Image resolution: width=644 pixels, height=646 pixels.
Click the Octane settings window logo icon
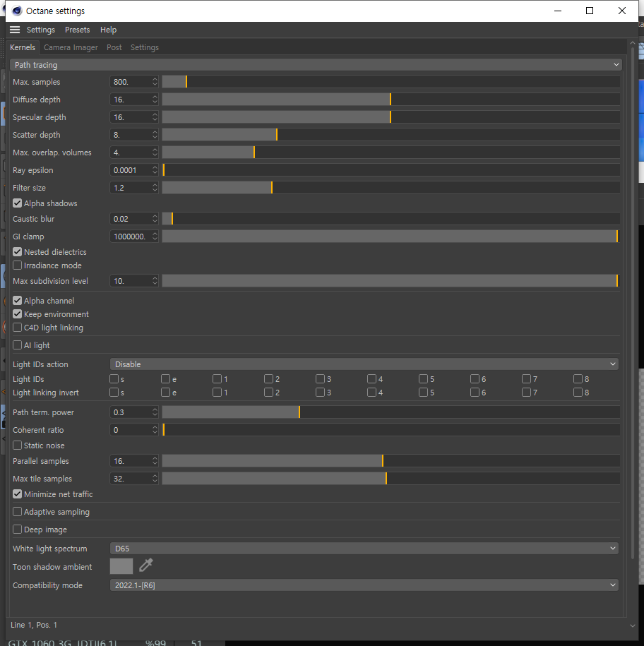(x=17, y=11)
